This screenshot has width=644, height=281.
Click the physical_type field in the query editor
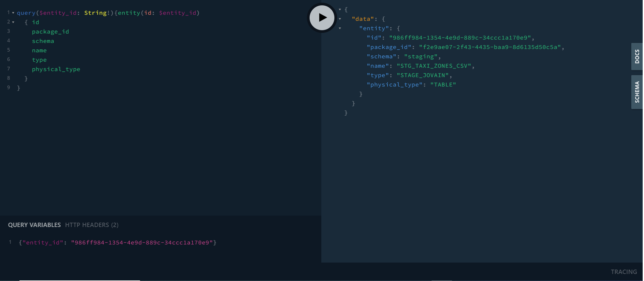click(56, 69)
